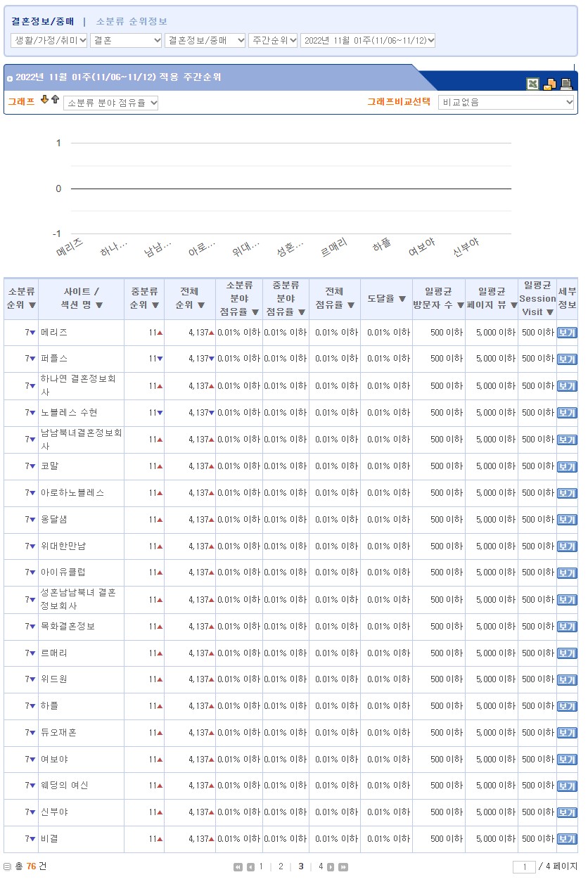Click 보기 button for 메리즈 row
The height and width of the screenshot is (896, 588).
pos(566,333)
